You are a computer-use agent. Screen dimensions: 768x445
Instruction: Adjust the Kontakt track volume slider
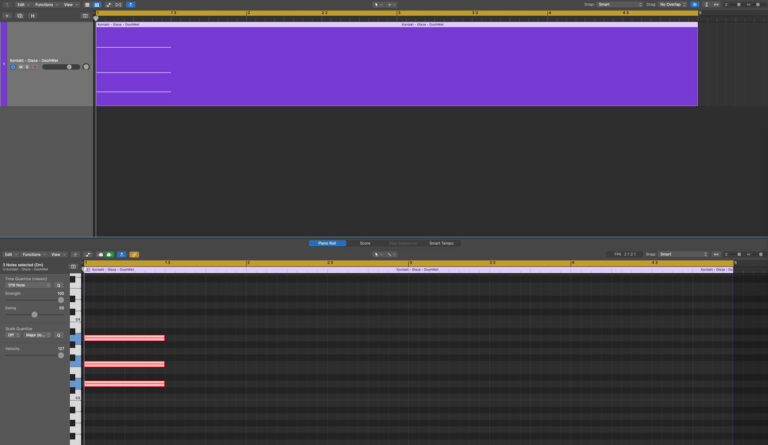point(58,67)
